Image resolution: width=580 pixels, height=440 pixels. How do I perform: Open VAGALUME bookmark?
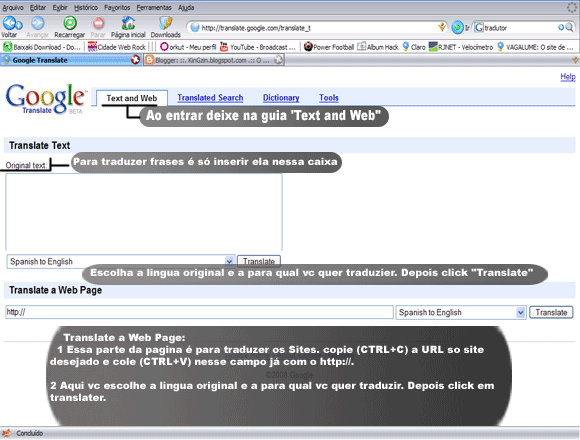point(535,47)
